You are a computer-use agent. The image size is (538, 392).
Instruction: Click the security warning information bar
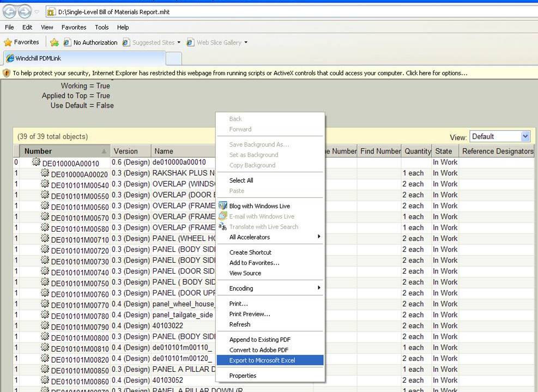(x=269, y=73)
